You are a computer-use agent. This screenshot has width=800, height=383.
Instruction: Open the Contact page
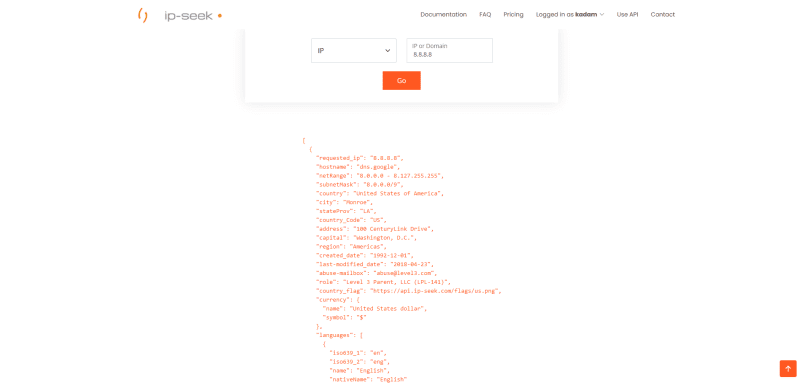(x=662, y=15)
